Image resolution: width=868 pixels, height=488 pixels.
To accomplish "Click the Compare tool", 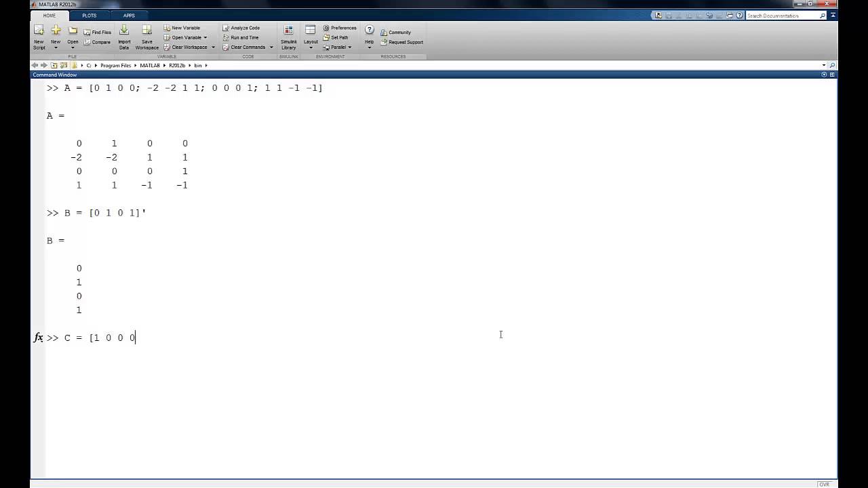I will (98, 42).
